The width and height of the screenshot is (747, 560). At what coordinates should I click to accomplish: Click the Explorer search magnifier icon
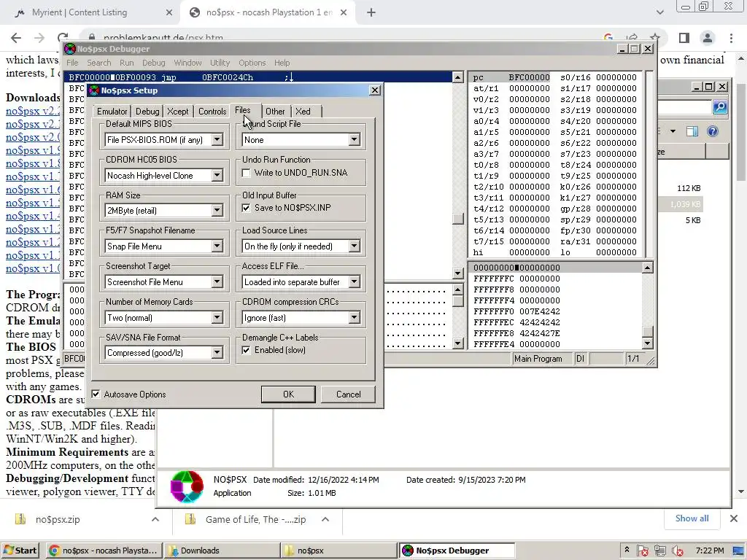click(x=720, y=107)
